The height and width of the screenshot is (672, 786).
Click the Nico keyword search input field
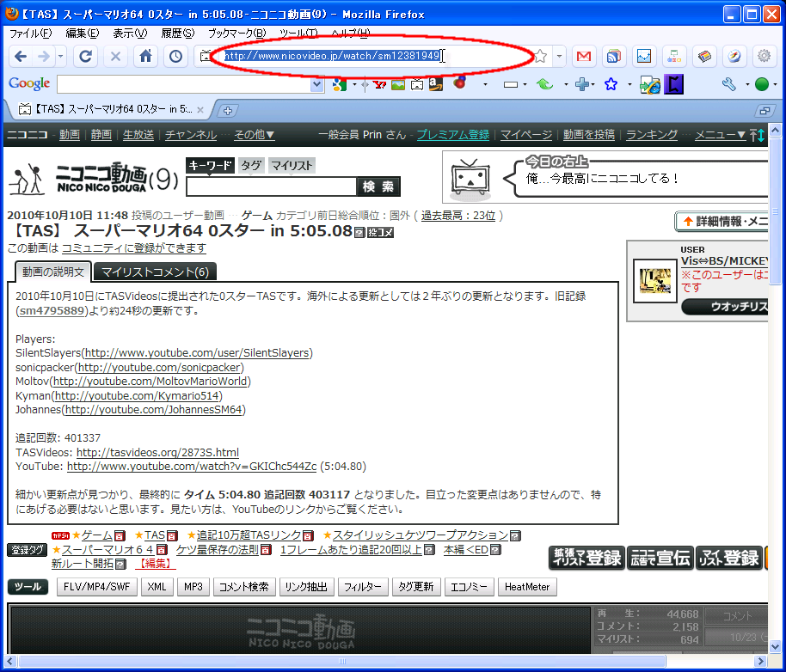[x=271, y=186]
